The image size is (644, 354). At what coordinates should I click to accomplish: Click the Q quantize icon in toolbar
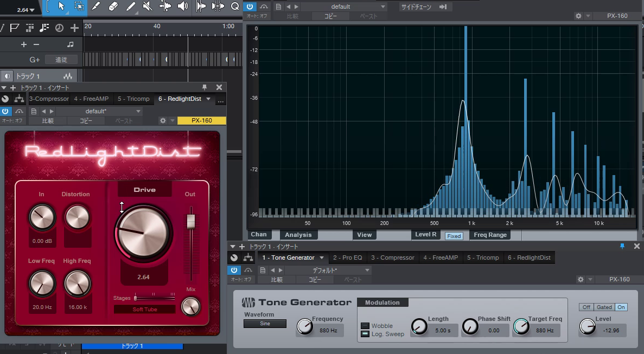234,6
